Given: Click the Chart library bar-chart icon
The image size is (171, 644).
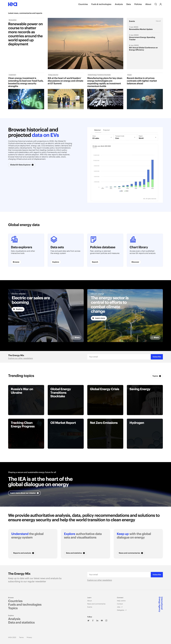Looking at the screenshot, I should click(x=133, y=239).
